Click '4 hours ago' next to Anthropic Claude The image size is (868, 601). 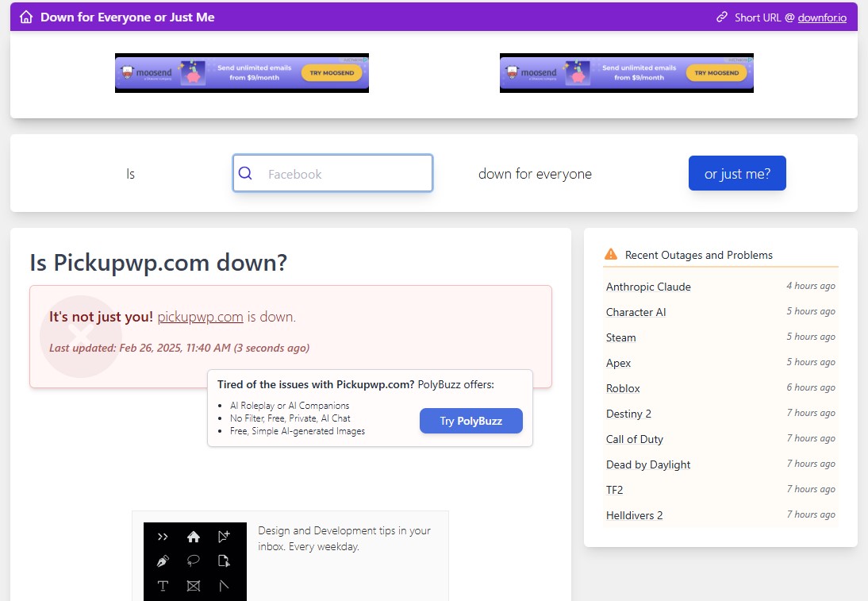pyautogui.click(x=811, y=286)
